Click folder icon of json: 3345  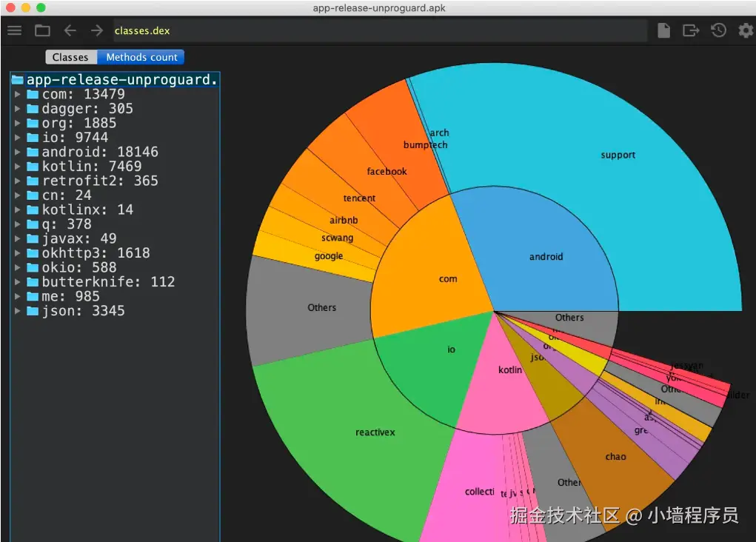[33, 311]
